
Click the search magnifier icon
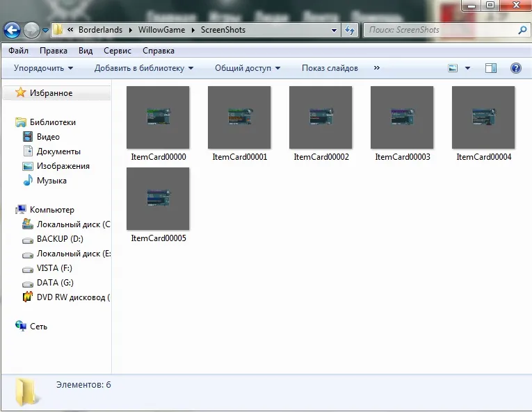[x=522, y=30]
